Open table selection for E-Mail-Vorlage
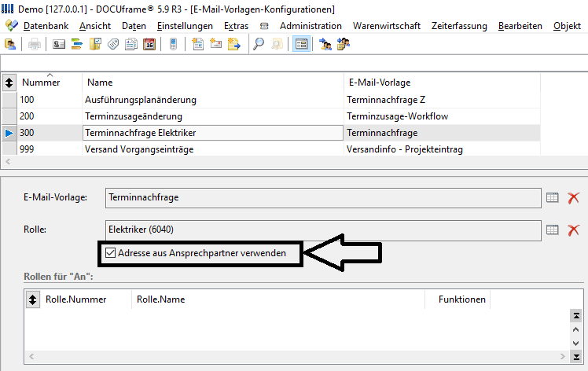The width and height of the screenshot is (588, 371). 552,197
